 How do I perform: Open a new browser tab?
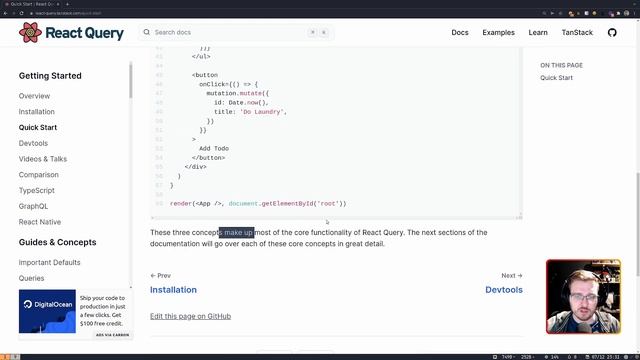click(x=67, y=4)
